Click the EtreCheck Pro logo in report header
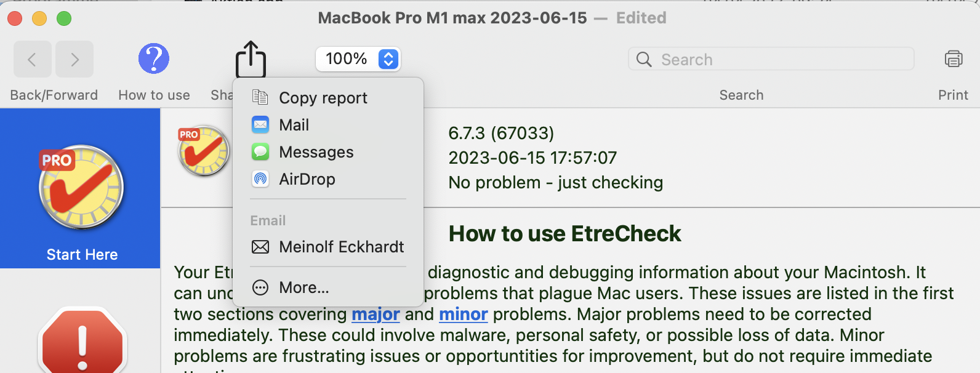The height and width of the screenshot is (373, 980). coord(203,150)
